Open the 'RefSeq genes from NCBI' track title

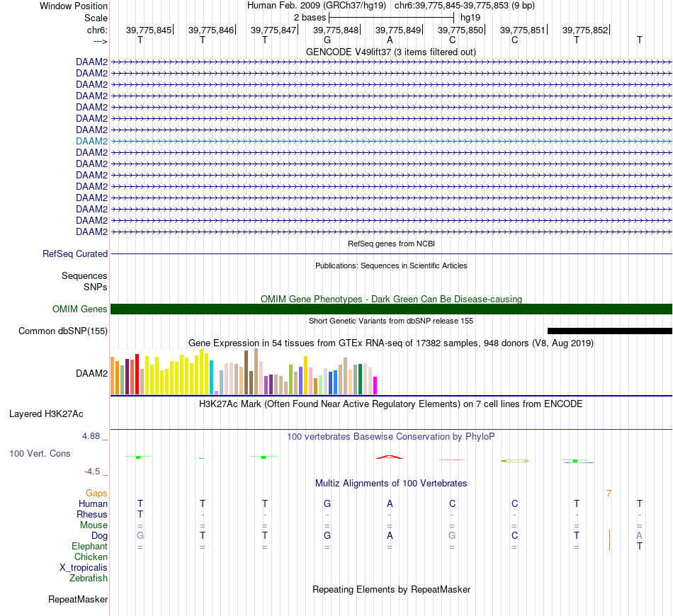(x=391, y=244)
